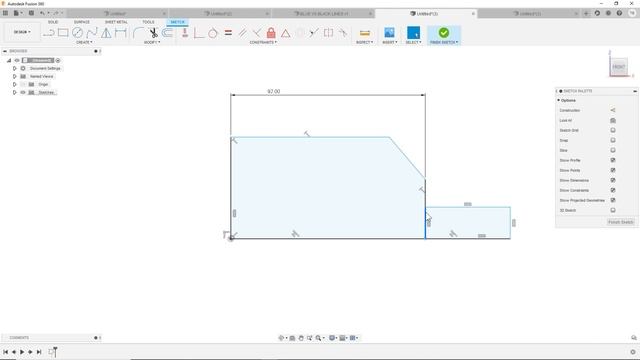Screen dimensions: 640x360
Task: Apply the Fix/Unfix lock constraint
Action: [271, 33]
